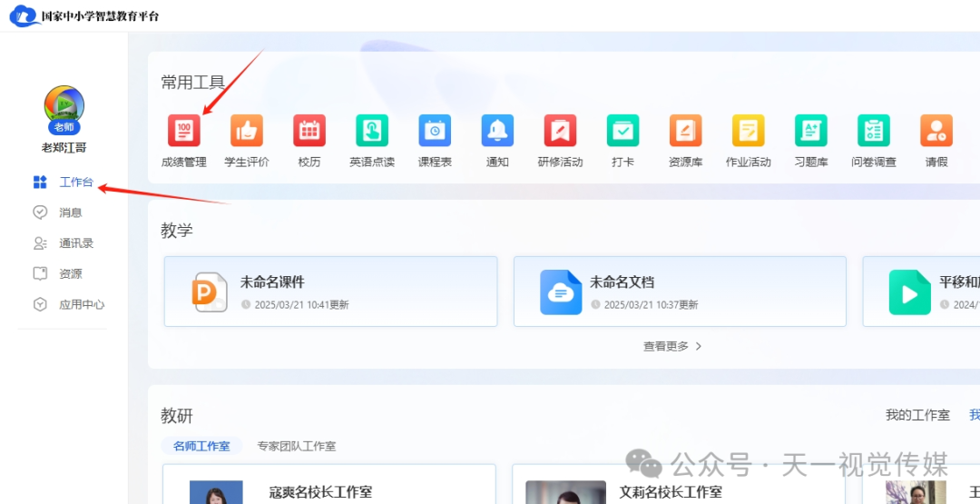Open the 课程表 timetable icon
980x504 pixels.
[435, 131]
